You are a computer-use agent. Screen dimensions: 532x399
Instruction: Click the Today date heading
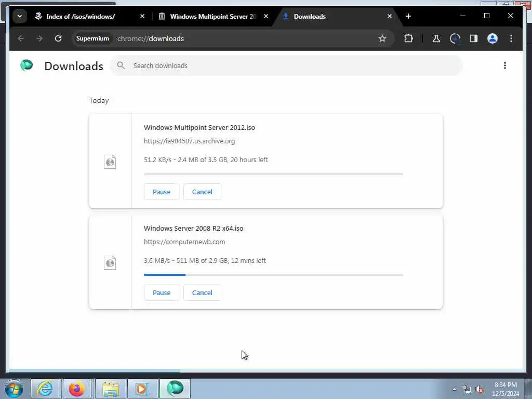coord(99,100)
